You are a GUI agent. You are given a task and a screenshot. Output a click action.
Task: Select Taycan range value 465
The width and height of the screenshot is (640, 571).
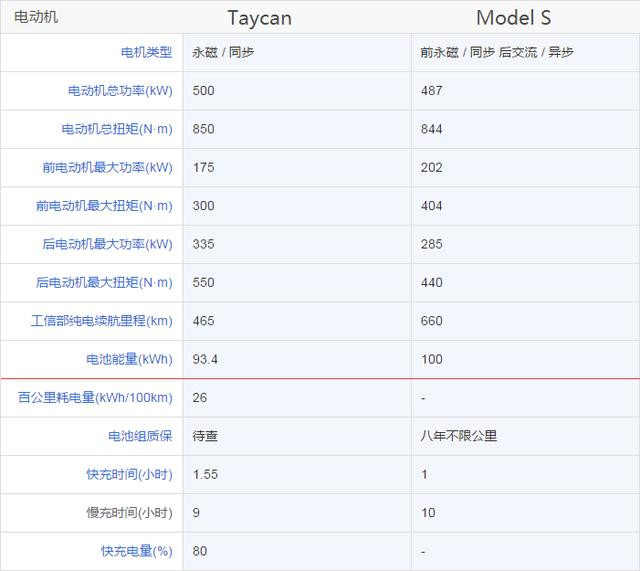pyautogui.click(x=203, y=321)
